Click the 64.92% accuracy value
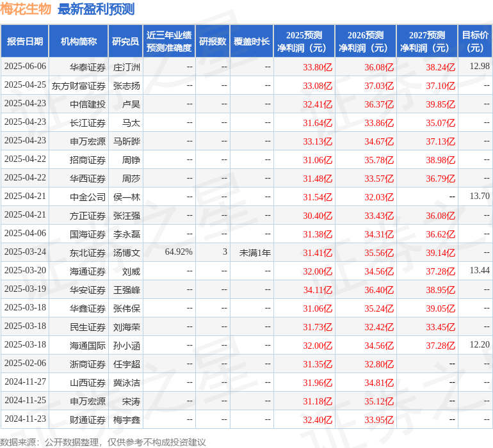This screenshot has width=493, height=448. pos(179,252)
